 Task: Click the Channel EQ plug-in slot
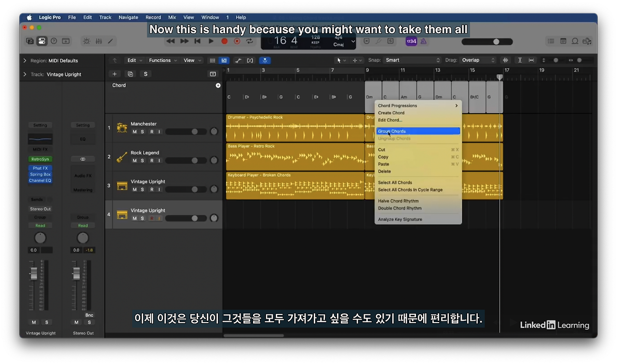coord(40,181)
